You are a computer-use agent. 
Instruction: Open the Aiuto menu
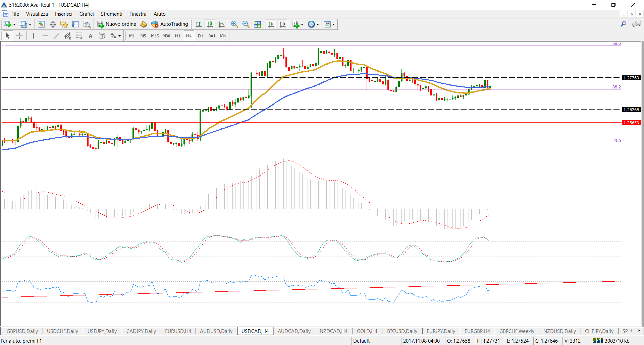click(160, 14)
